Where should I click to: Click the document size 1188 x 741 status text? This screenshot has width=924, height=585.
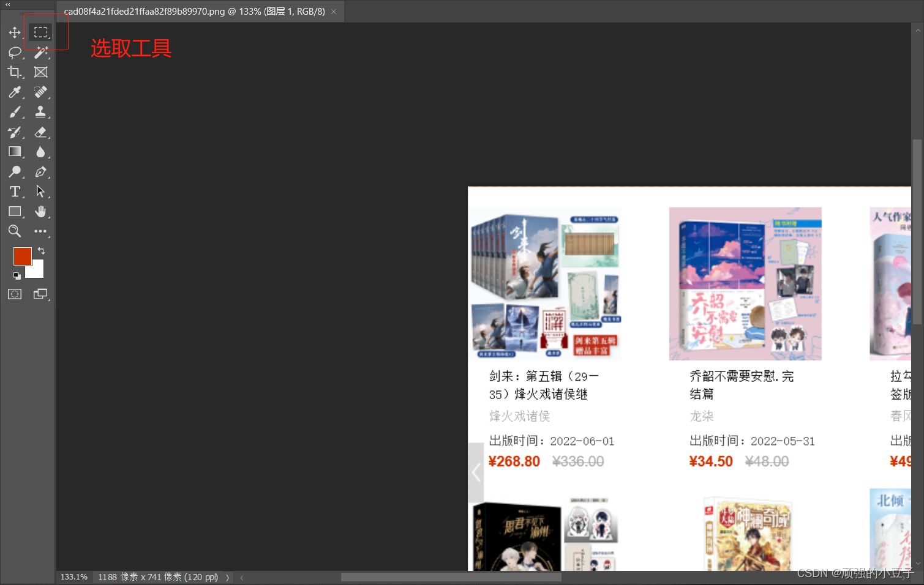[x=158, y=577]
